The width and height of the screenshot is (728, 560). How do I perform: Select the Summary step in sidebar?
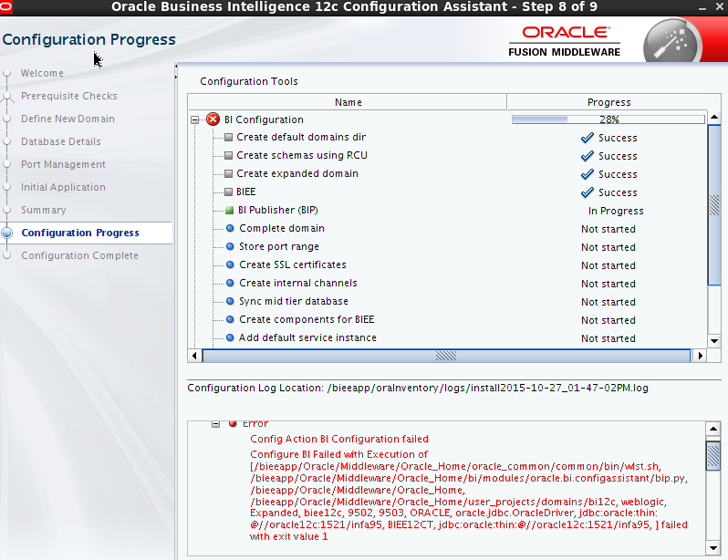(44, 210)
